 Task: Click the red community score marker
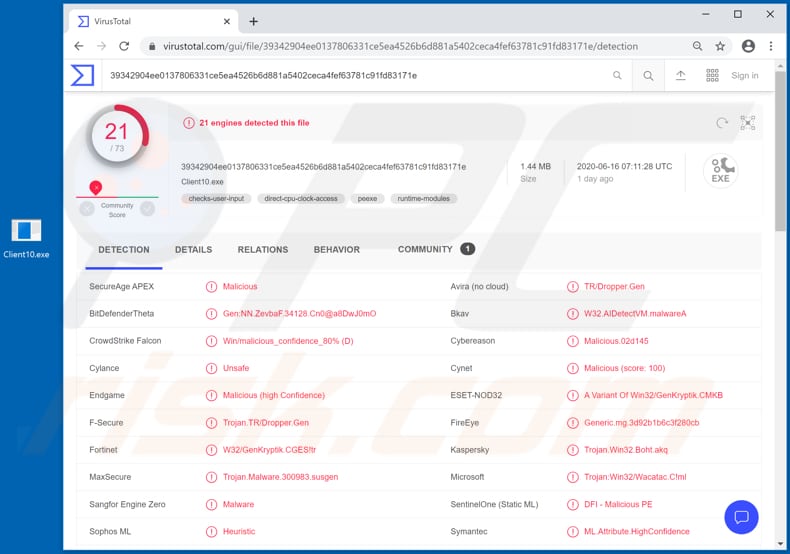pos(96,188)
